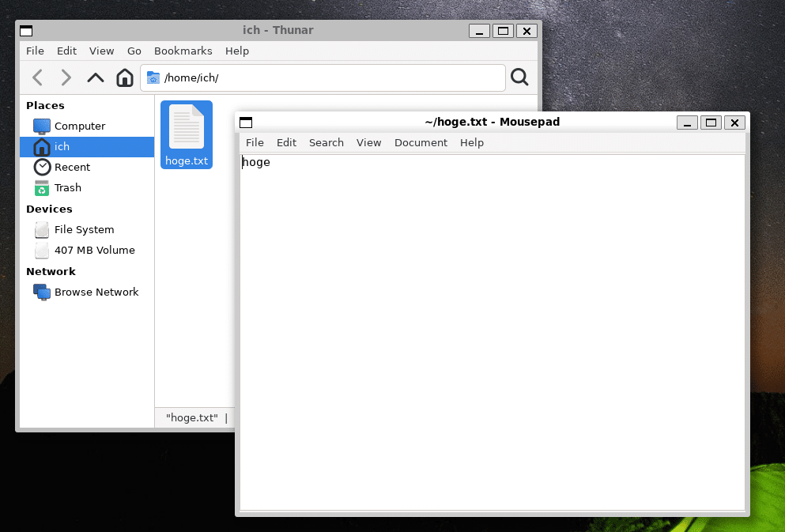
Task: Show Recent files via the clock sidebar icon
Action: 41,167
